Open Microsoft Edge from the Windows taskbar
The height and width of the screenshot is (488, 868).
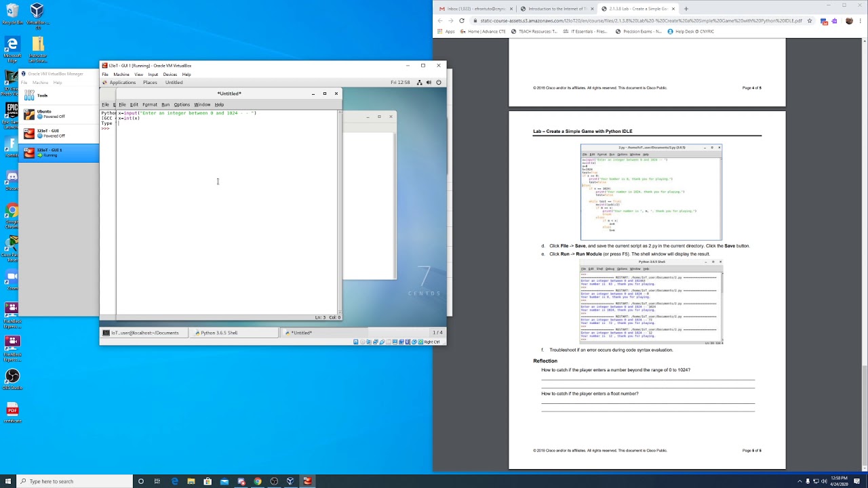174,481
